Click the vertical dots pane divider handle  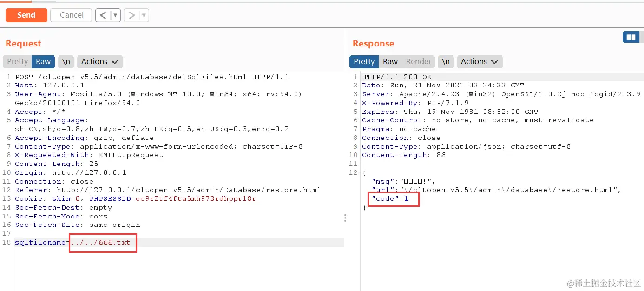[345, 218]
